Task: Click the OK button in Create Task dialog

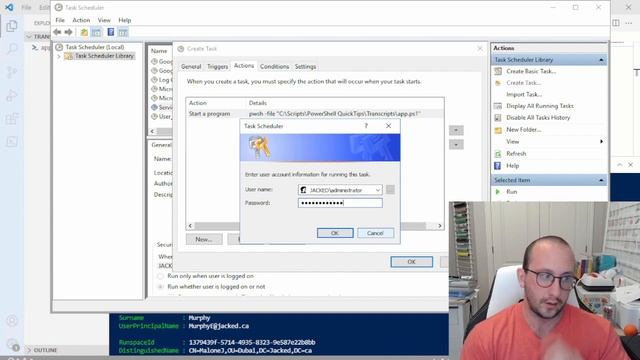Action: pos(411,262)
